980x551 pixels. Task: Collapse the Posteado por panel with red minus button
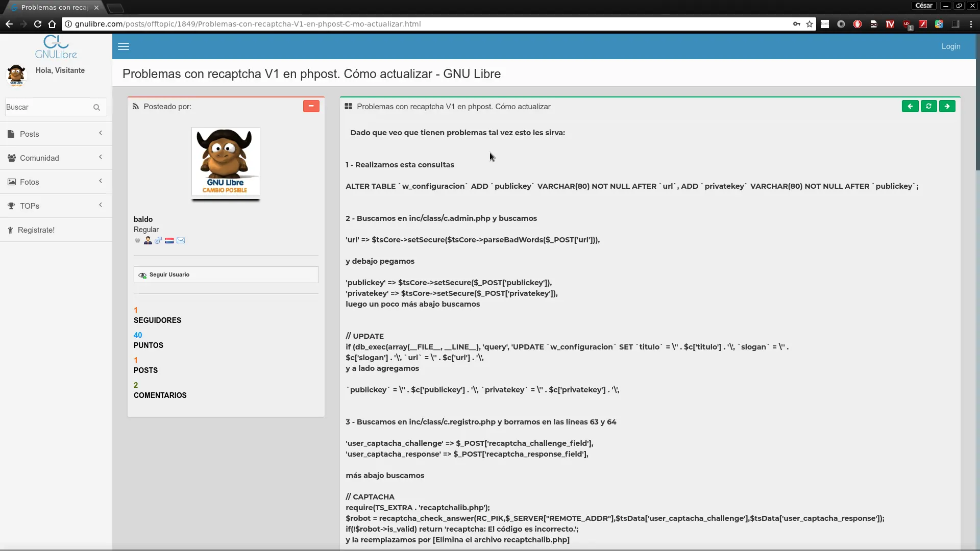pyautogui.click(x=311, y=106)
